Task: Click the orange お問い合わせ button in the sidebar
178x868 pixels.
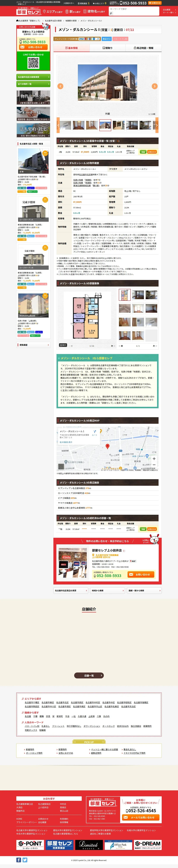Action: point(33,47)
